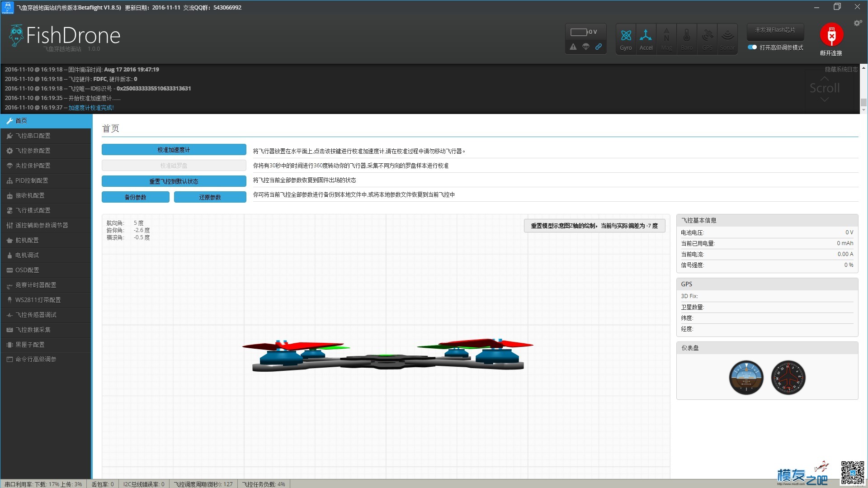Viewport: 868px width, 488px height.
Task: Open 飞控串口配置 sidebar tab
Action: [46, 136]
